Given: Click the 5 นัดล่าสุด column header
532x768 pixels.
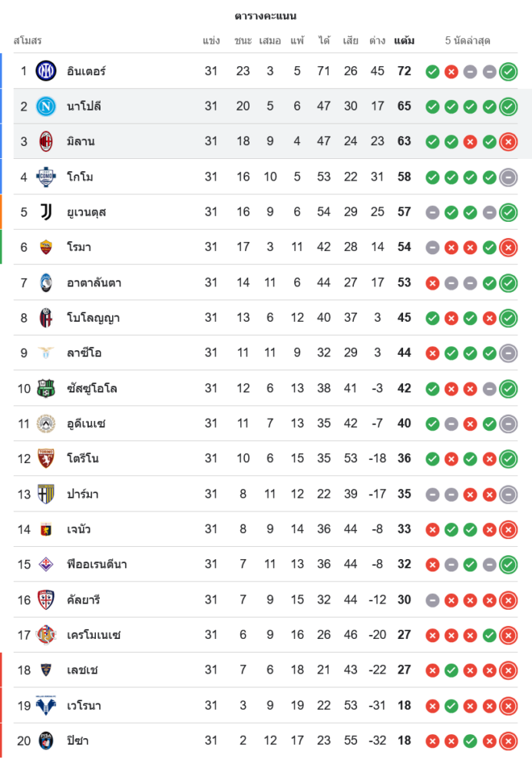Looking at the screenshot, I should (x=468, y=40).
